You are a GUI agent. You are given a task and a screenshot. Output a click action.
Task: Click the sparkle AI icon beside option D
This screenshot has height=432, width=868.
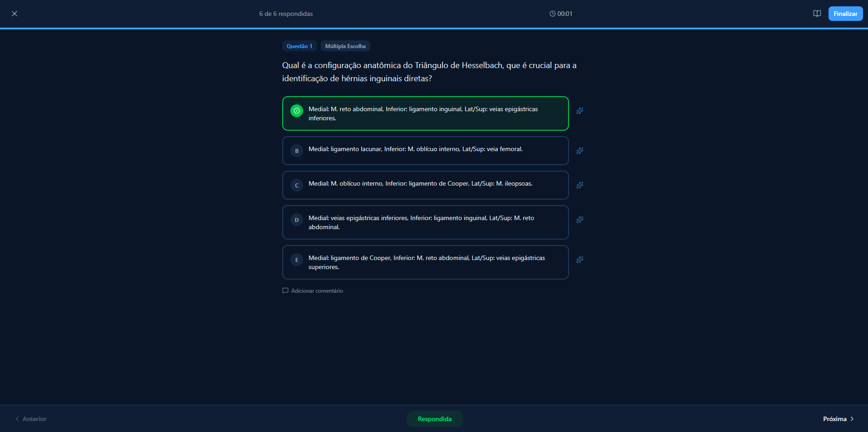click(579, 220)
